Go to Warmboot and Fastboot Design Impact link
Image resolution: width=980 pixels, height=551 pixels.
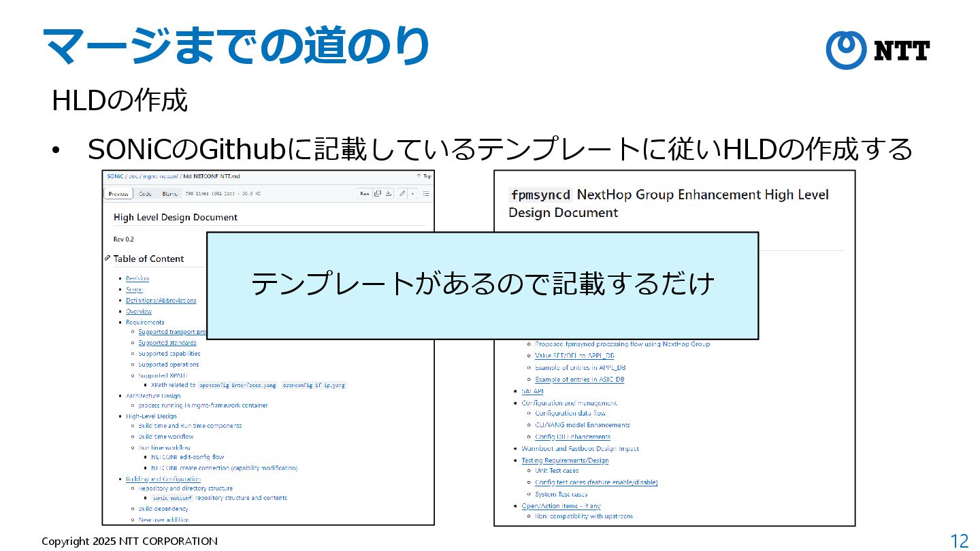[x=580, y=449]
